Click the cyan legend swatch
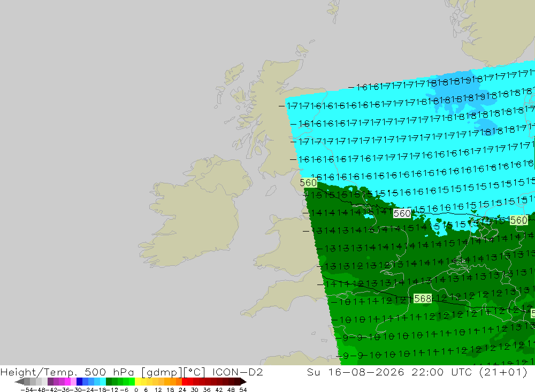 103,382
